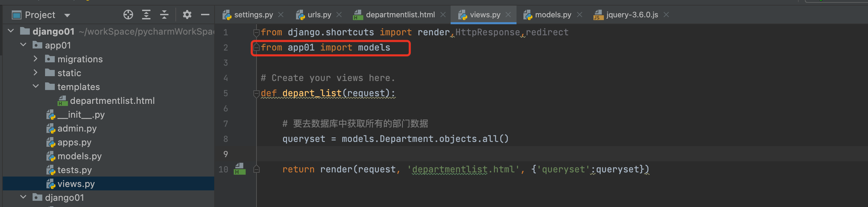
Task: Close the jquery-3.6.0.js tab
Action: 666,15
